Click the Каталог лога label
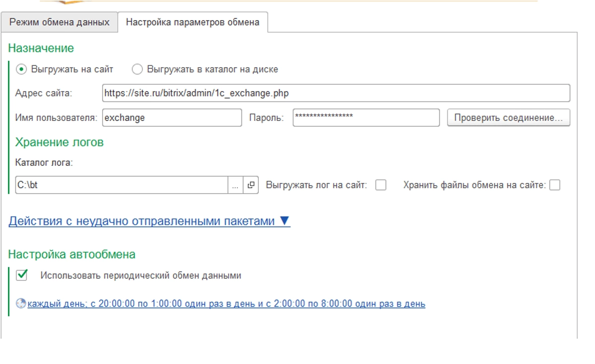595x364 pixels. tap(44, 162)
